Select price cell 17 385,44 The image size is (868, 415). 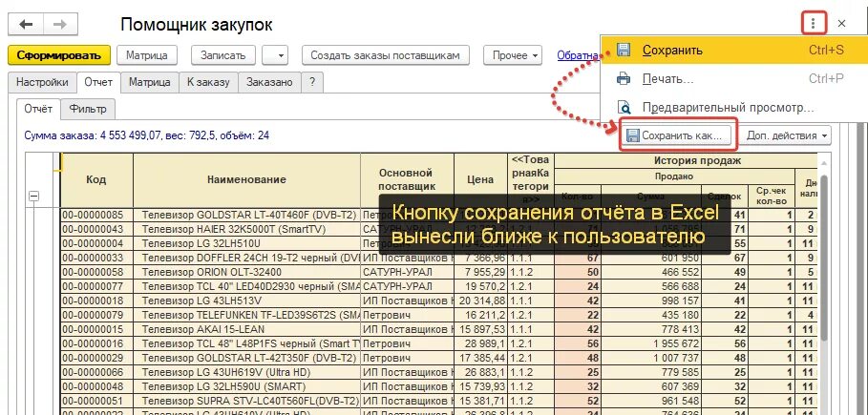(480, 358)
